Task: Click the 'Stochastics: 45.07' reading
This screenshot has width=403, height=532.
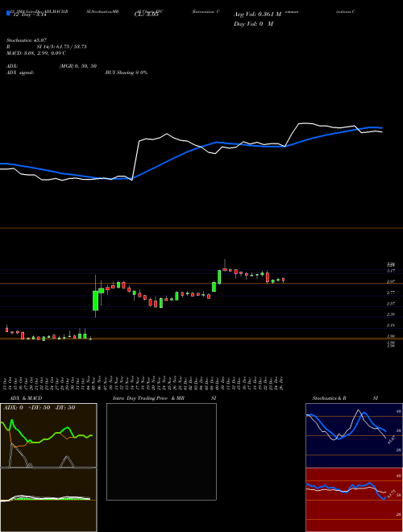Action: [25, 40]
